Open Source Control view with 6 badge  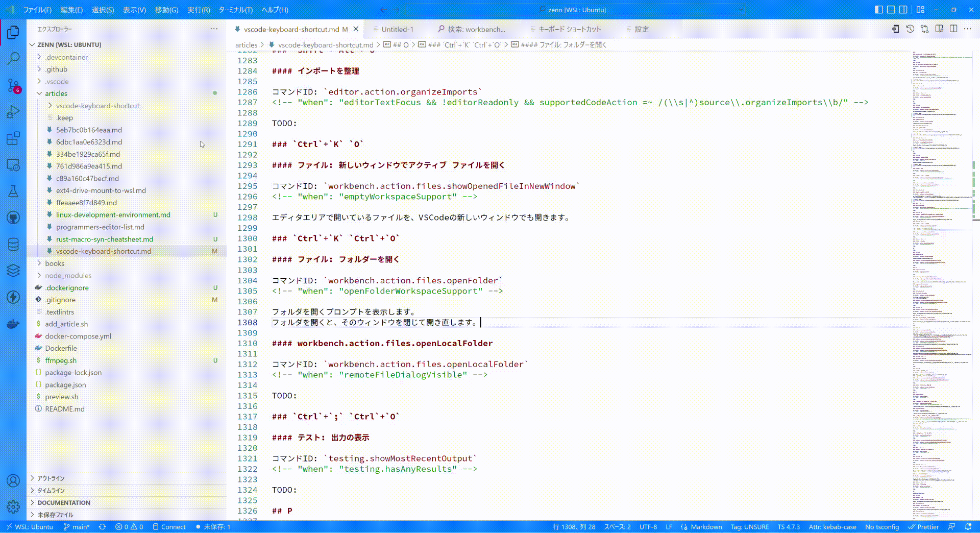pyautogui.click(x=13, y=85)
